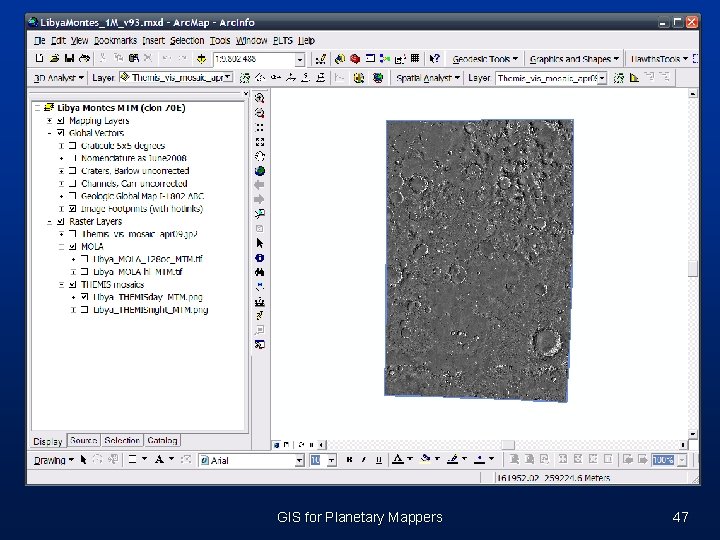Screen dimensions: 720x540
Task: Expand the Mapping Layers group
Action: (49, 121)
